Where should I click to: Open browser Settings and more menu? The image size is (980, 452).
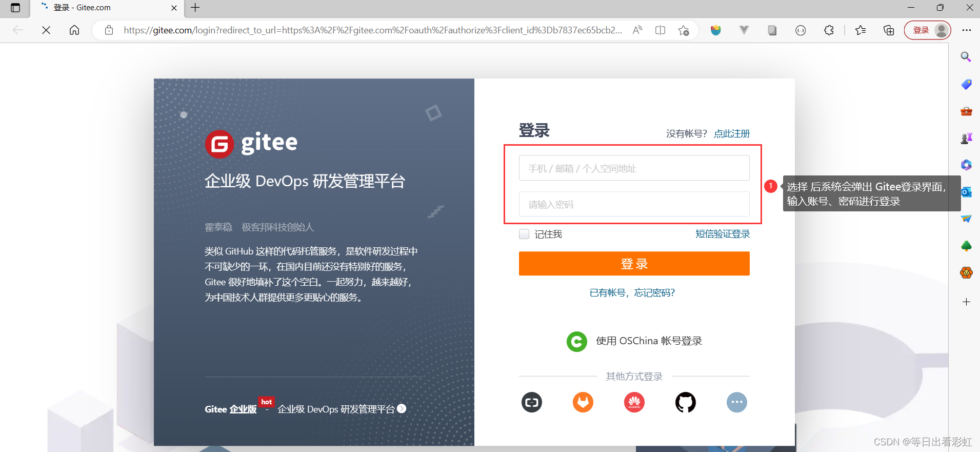click(967, 30)
